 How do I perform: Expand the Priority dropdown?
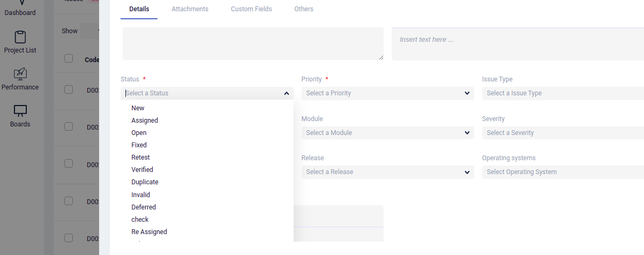click(387, 93)
